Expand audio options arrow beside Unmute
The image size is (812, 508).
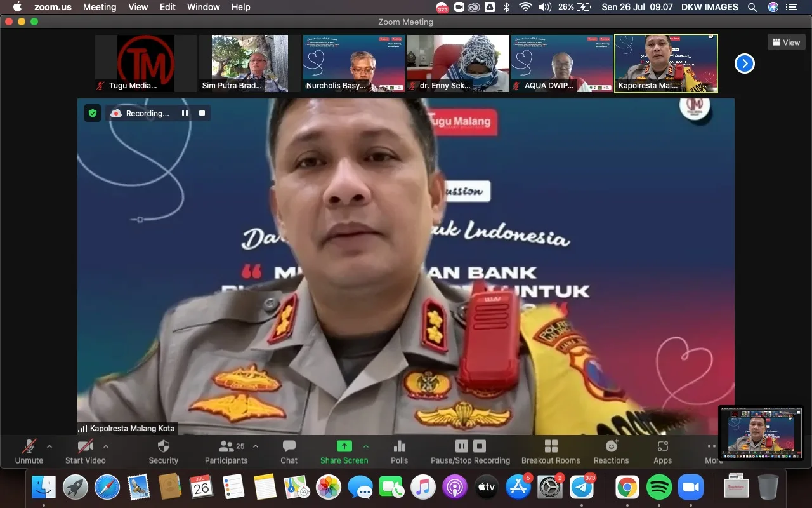pyautogui.click(x=49, y=446)
